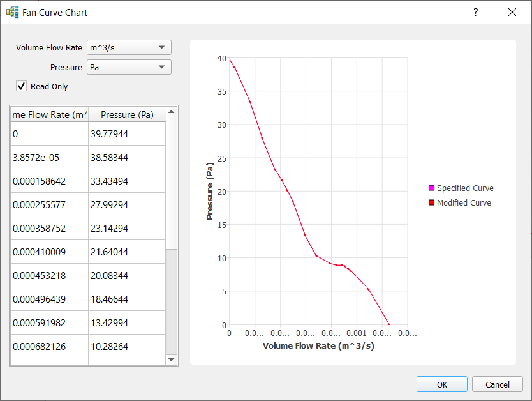This screenshot has width=532, height=401.
Task: Close the Fan Curve Chart dialog
Action: click(512, 12)
